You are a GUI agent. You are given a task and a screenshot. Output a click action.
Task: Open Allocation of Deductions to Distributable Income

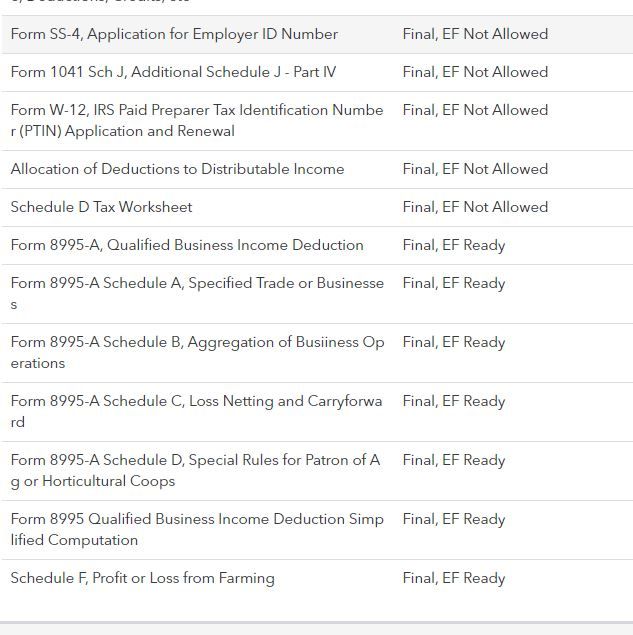(317, 170)
